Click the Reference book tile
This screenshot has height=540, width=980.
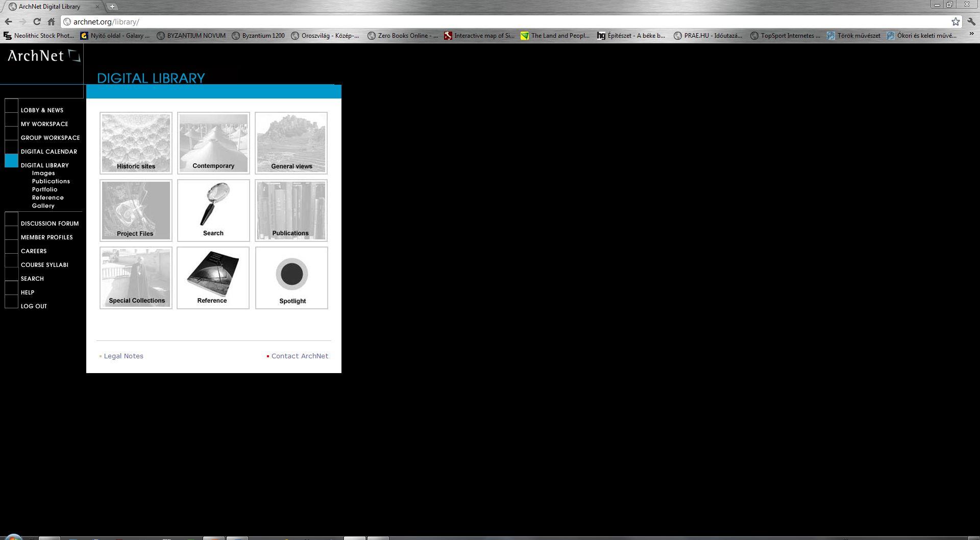(213, 278)
